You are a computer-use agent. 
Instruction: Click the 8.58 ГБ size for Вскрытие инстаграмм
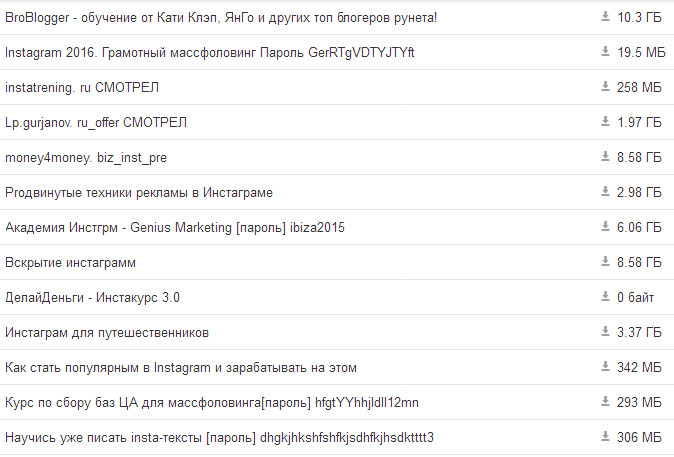639,263
